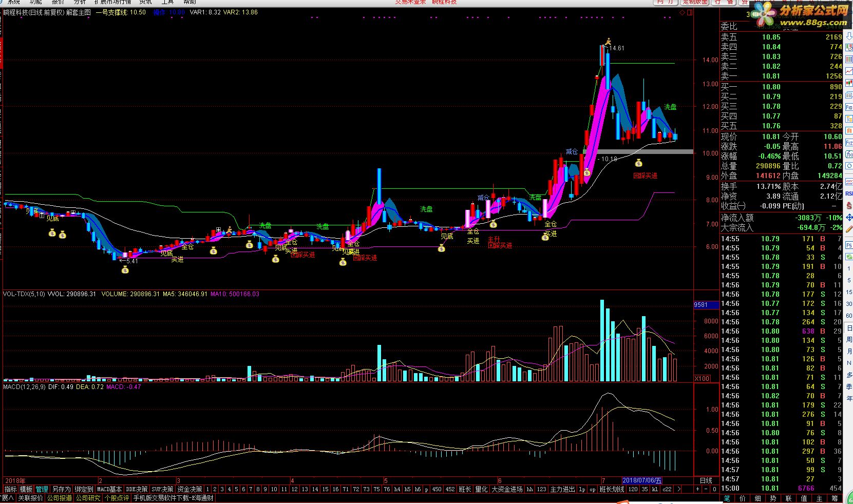Open the 帮助 menu
Screen dimensions: 853x504
[x=189, y=2]
